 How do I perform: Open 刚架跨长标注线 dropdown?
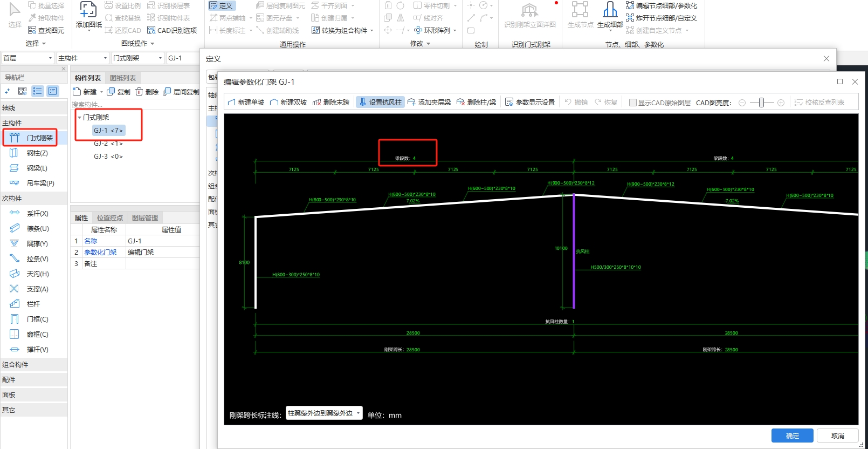[324, 413]
